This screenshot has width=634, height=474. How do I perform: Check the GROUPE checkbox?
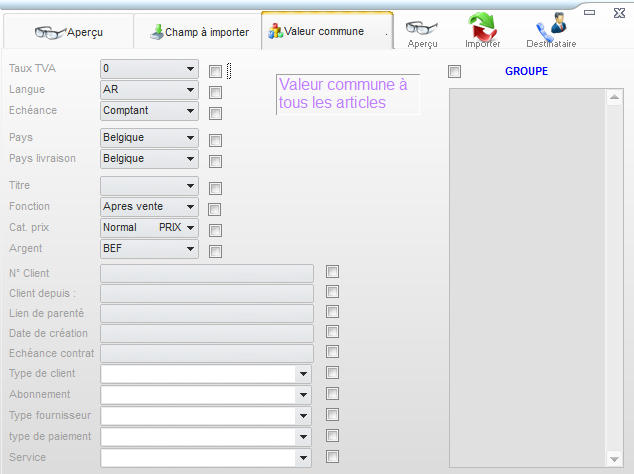pos(455,71)
